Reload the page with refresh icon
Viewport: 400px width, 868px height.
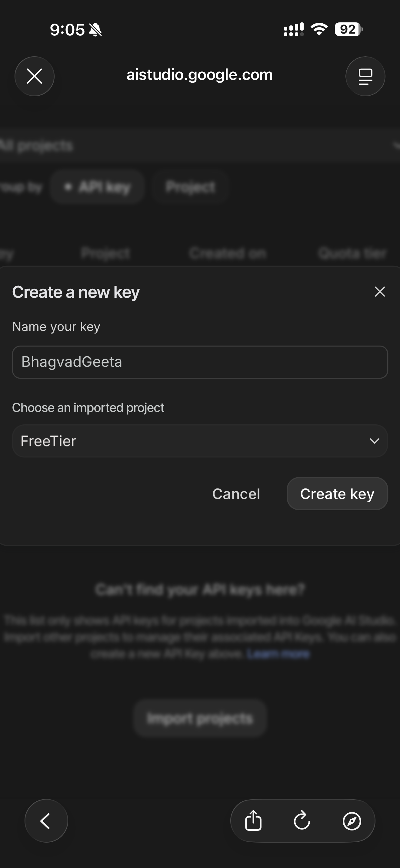point(302,821)
